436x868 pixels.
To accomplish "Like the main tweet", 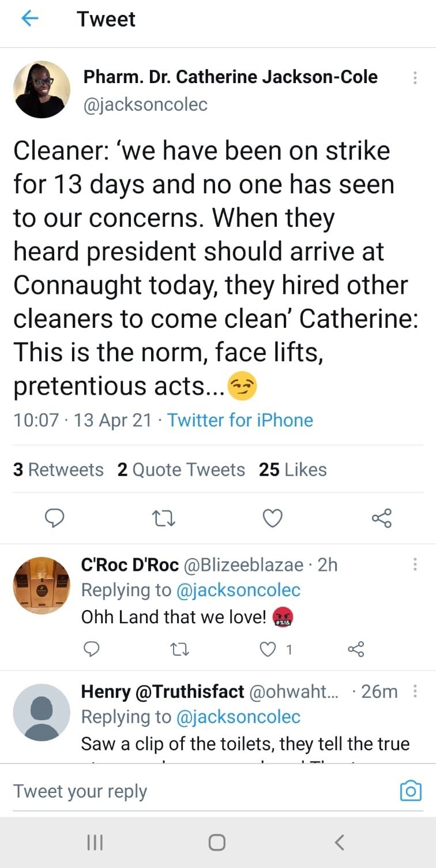I will 272,518.
